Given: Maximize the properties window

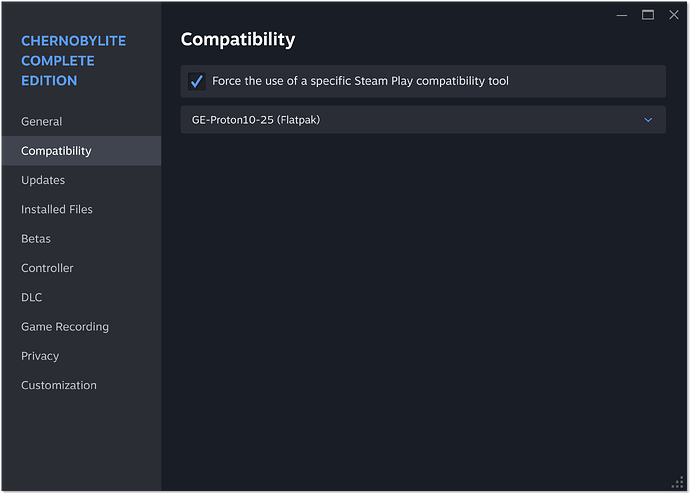Looking at the screenshot, I should pyautogui.click(x=648, y=14).
